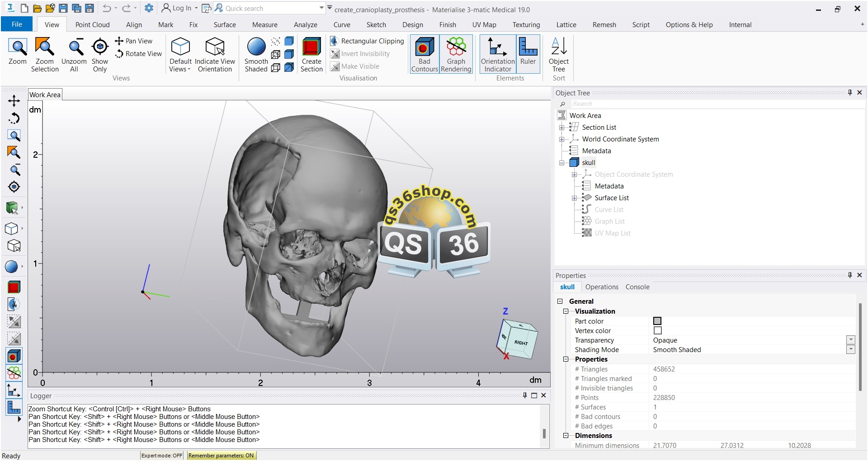The width and height of the screenshot is (868, 461).
Task: Enable Rectangular Clipping
Action: pos(367,41)
